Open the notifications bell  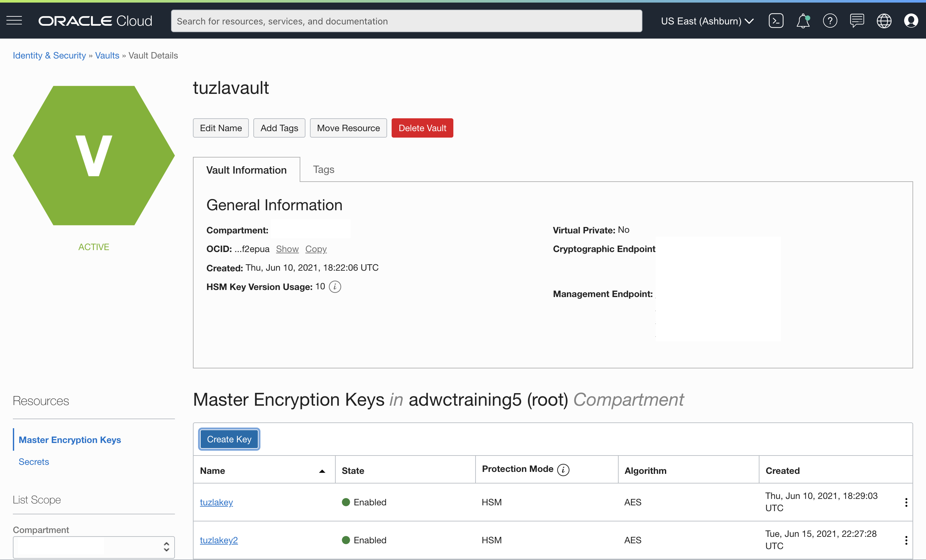click(x=803, y=21)
